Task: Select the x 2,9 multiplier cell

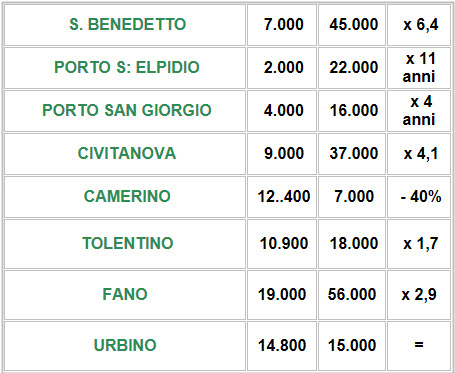Action: (419, 295)
